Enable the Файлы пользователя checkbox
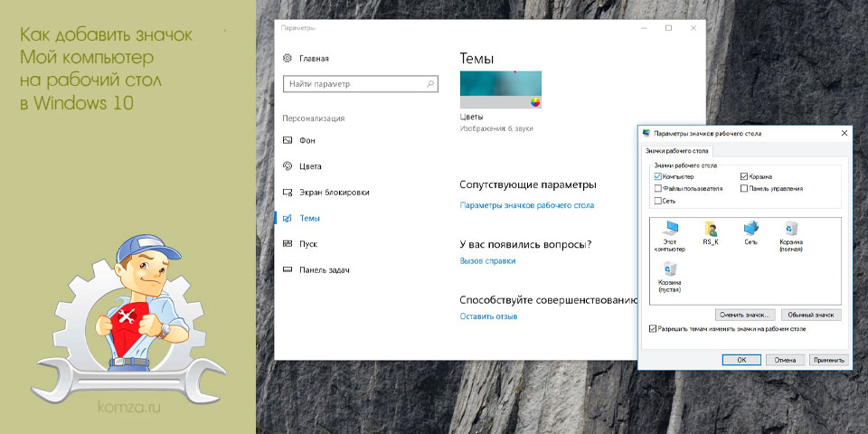This screenshot has height=434, width=868. [657, 189]
